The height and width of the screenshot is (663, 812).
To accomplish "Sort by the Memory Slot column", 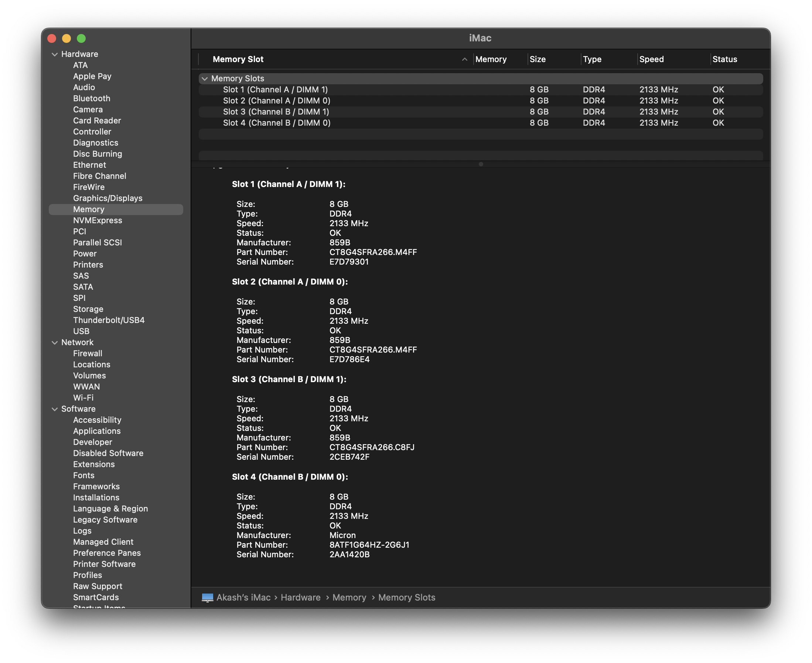I will [238, 59].
